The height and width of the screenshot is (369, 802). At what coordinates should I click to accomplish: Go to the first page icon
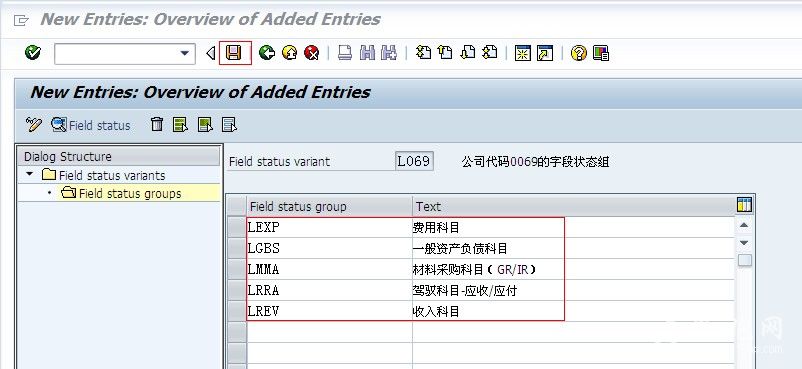(x=424, y=52)
